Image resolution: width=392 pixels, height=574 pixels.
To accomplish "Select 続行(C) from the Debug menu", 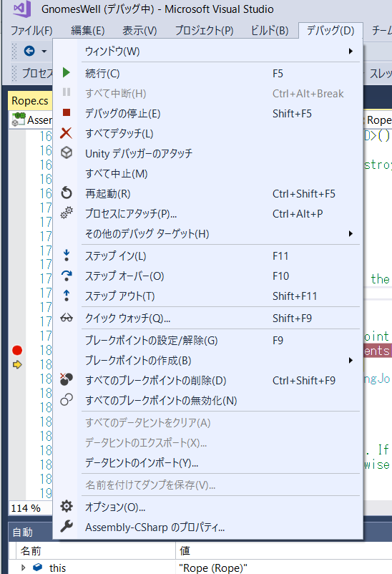I will (208, 73).
